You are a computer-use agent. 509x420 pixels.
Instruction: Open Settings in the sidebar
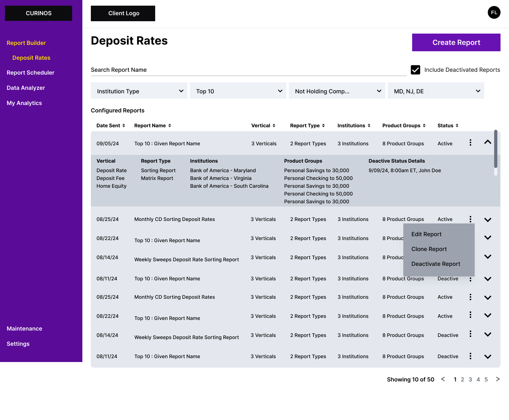click(x=18, y=344)
